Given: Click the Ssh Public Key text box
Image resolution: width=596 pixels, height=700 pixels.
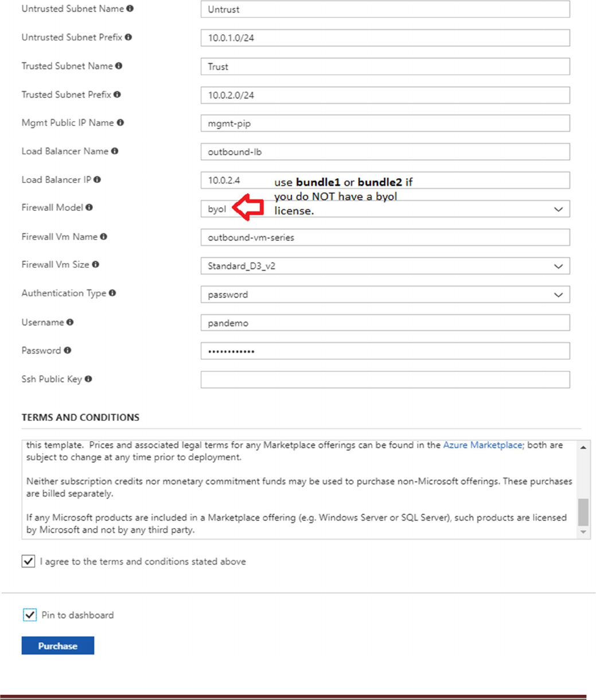Looking at the screenshot, I should (x=385, y=380).
